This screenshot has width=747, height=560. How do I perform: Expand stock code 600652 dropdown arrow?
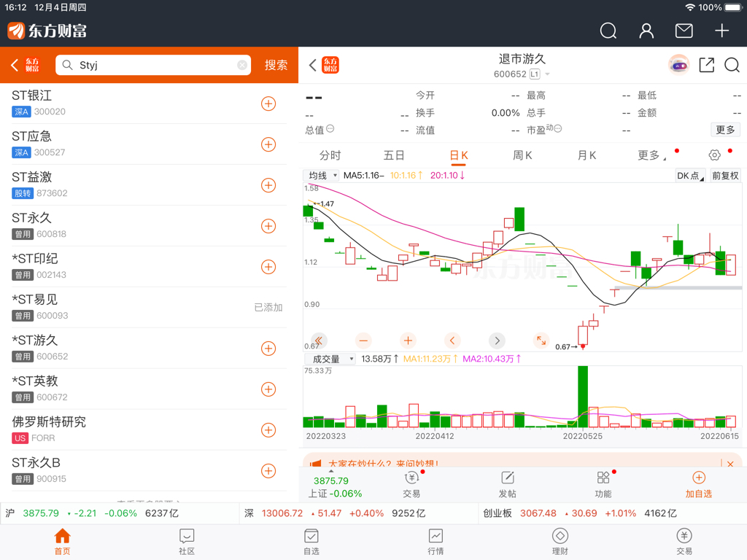pos(547,74)
